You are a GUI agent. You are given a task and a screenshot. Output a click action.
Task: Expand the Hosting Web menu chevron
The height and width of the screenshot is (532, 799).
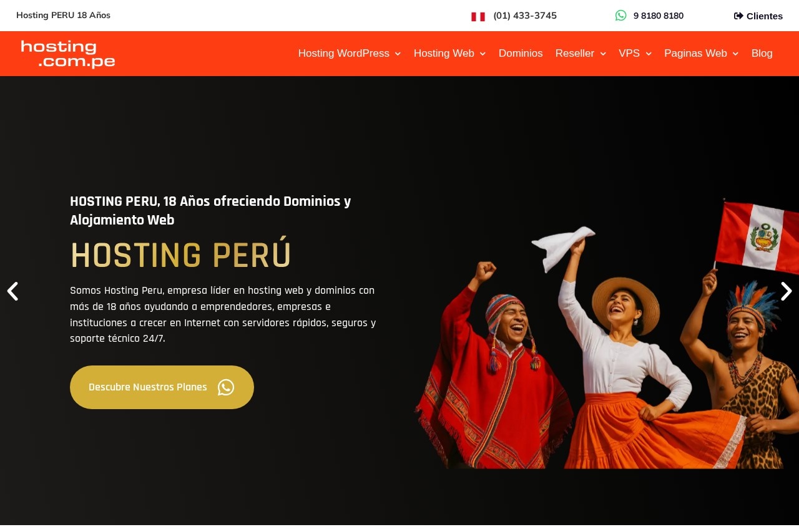(483, 54)
